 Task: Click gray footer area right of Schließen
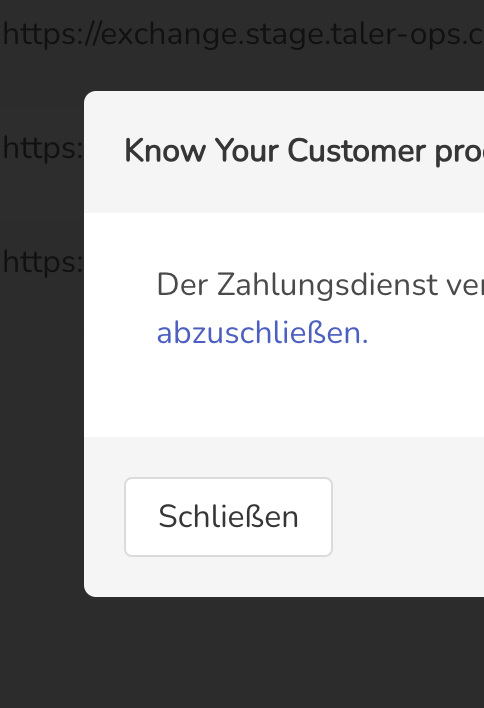tap(409, 517)
